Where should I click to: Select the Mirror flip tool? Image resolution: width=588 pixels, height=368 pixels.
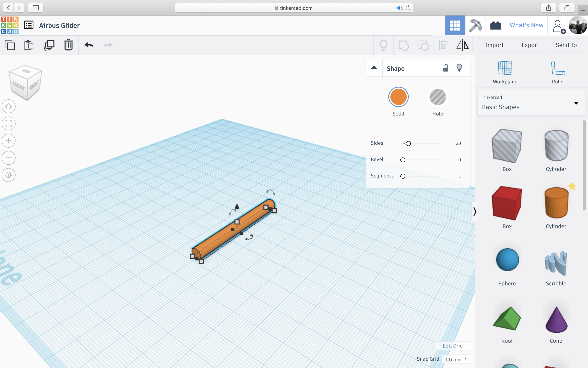[463, 45]
